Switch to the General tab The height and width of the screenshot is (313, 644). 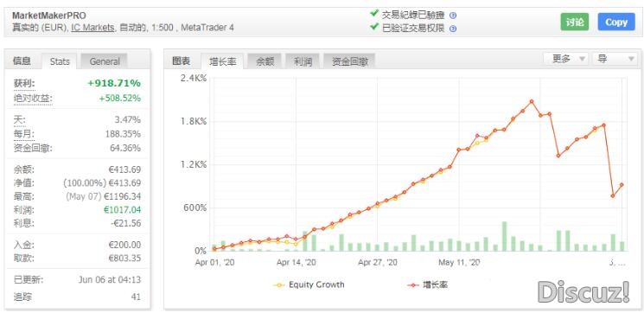click(x=105, y=61)
